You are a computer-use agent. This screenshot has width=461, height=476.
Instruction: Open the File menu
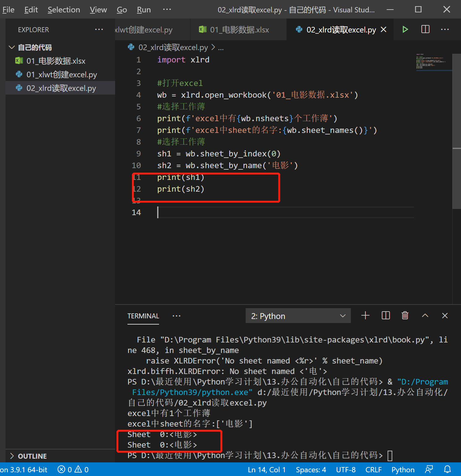[x=8, y=10]
